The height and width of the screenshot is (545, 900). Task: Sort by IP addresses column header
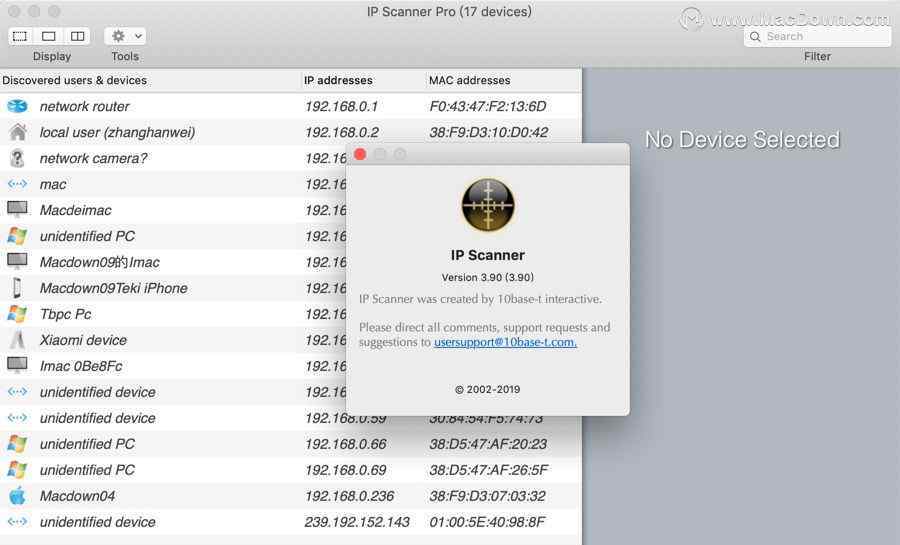coord(338,80)
